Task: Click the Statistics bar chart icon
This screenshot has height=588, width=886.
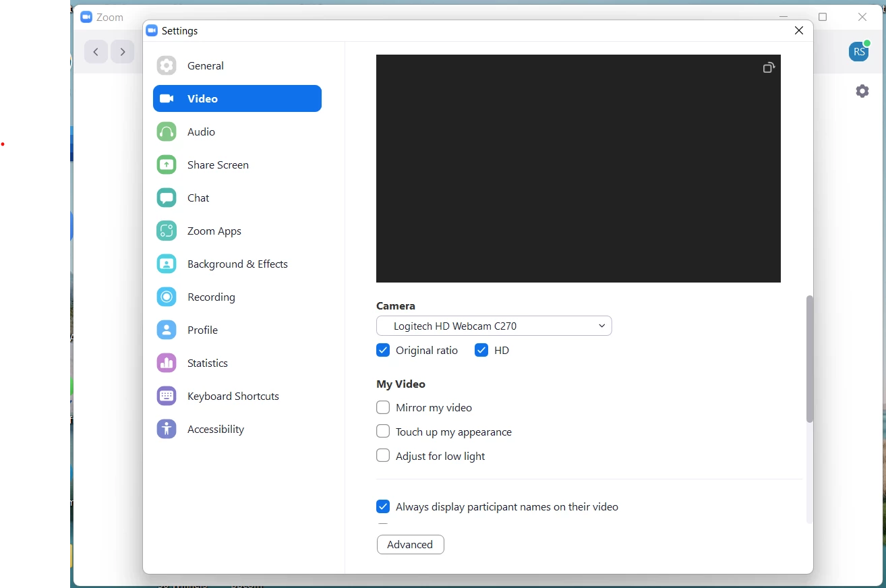Action: click(x=167, y=363)
